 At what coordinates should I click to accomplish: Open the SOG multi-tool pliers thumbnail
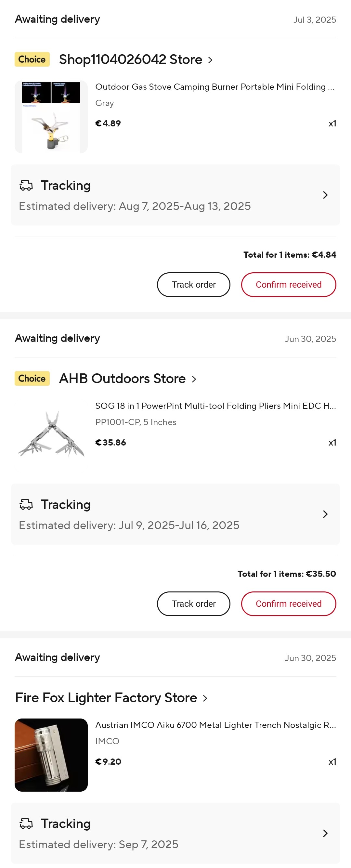click(x=51, y=436)
